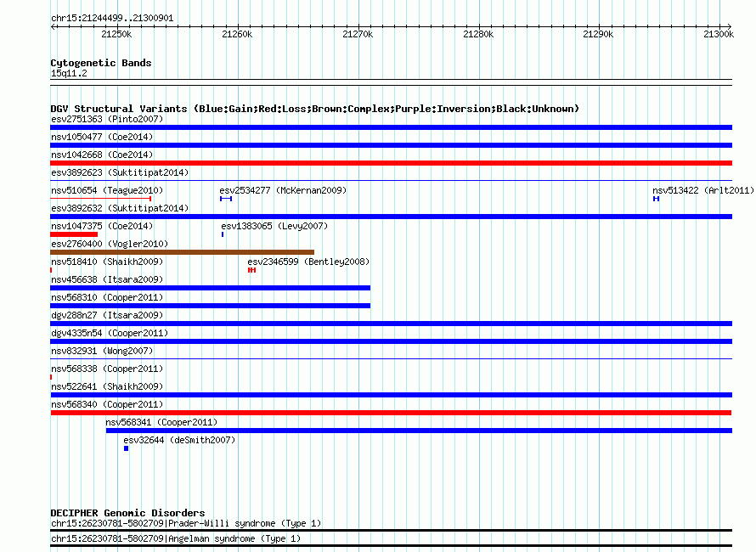Open the nsv568338 (Cooper2011) label
Image resolution: width=756 pixels, height=552 pixels.
[x=107, y=369]
